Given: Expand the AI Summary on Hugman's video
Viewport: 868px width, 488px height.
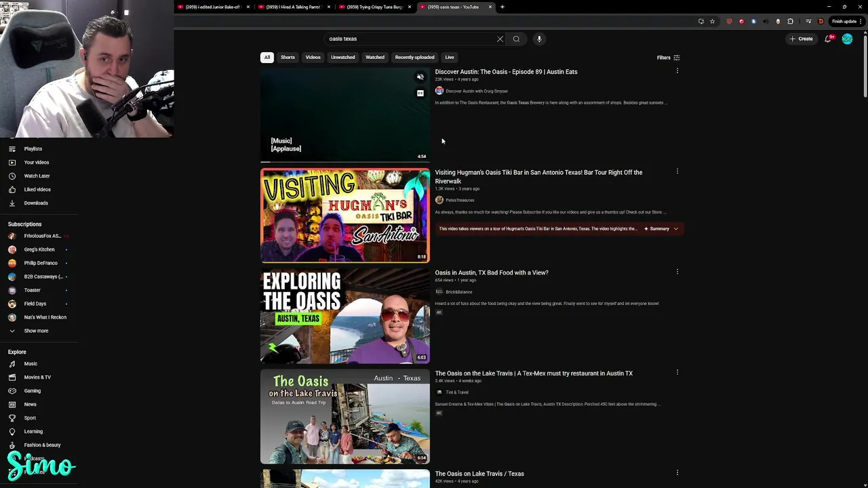Looking at the screenshot, I should [661, 228].
